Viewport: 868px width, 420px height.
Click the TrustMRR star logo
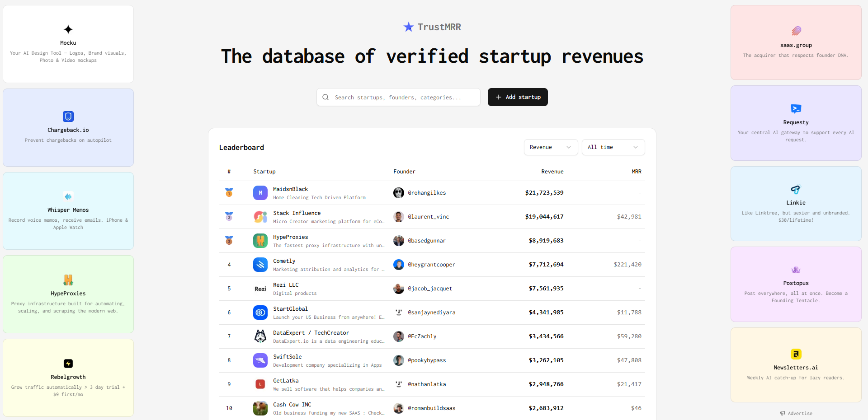coord(409,27)
